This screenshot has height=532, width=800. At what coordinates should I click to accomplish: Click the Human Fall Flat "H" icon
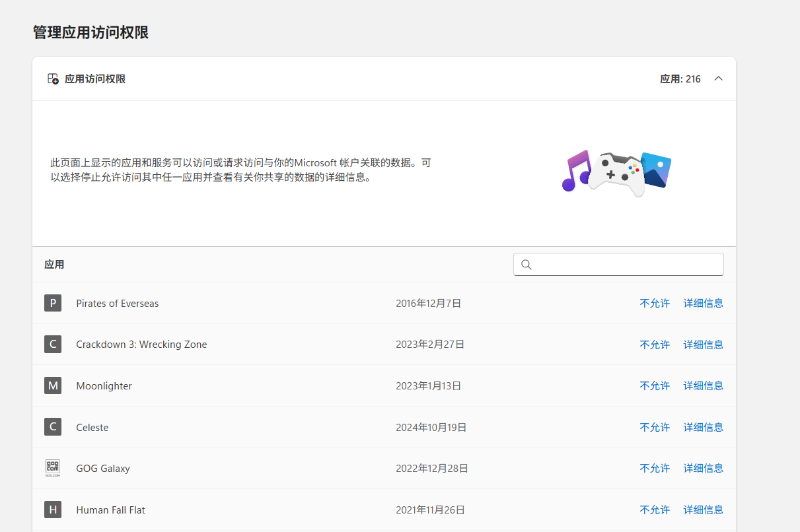[53, 510]
